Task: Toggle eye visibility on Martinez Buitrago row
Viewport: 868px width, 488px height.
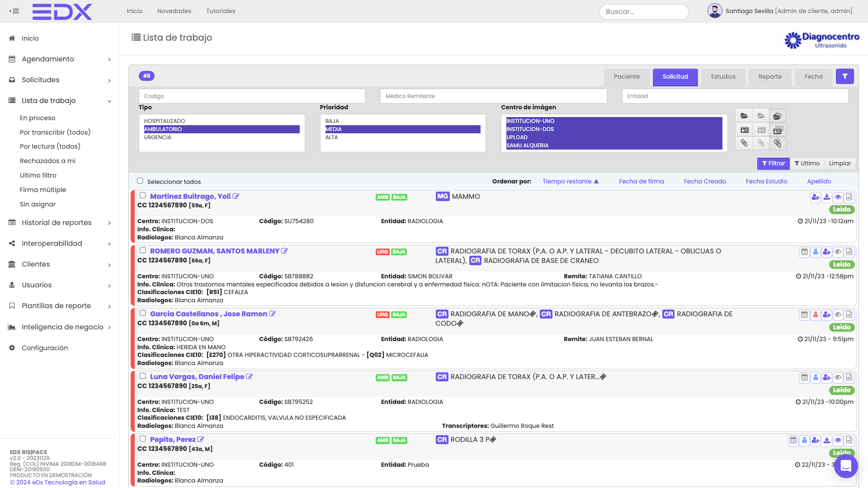Action: pyautogui.click(x=838, y=197)
